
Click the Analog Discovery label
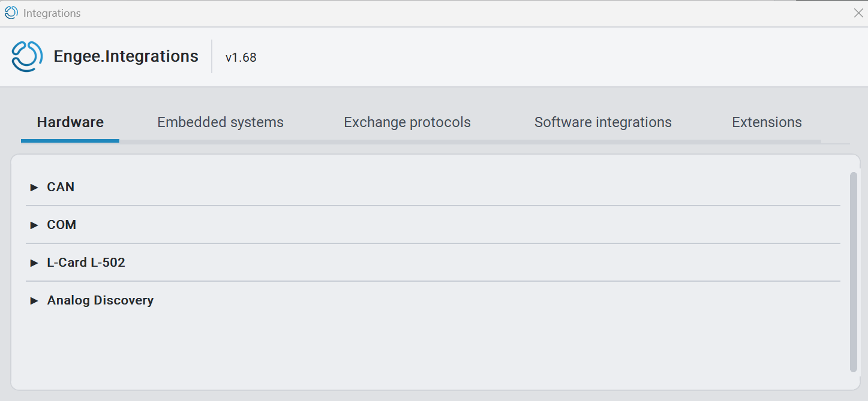[x=100, y=300]
